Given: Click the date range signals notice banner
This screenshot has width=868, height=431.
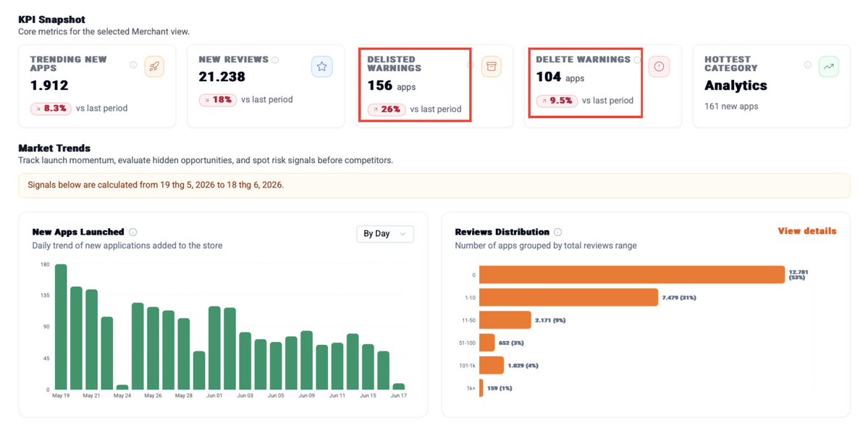Looking at the screenshot, I should coord(434,185).
